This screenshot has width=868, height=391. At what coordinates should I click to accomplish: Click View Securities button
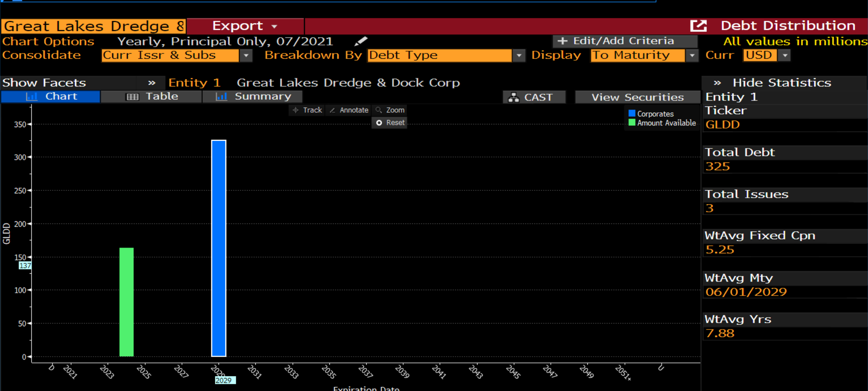(637, 97)
